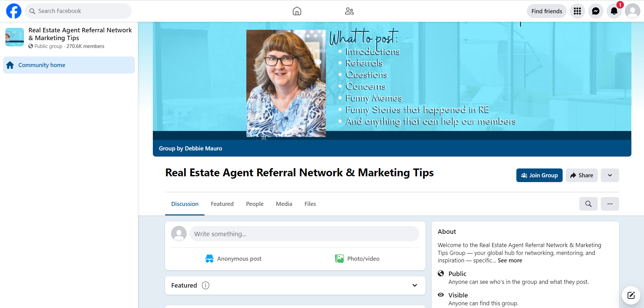Switch to the People tab
Viewport: 644px width, 308px height.
255,204
